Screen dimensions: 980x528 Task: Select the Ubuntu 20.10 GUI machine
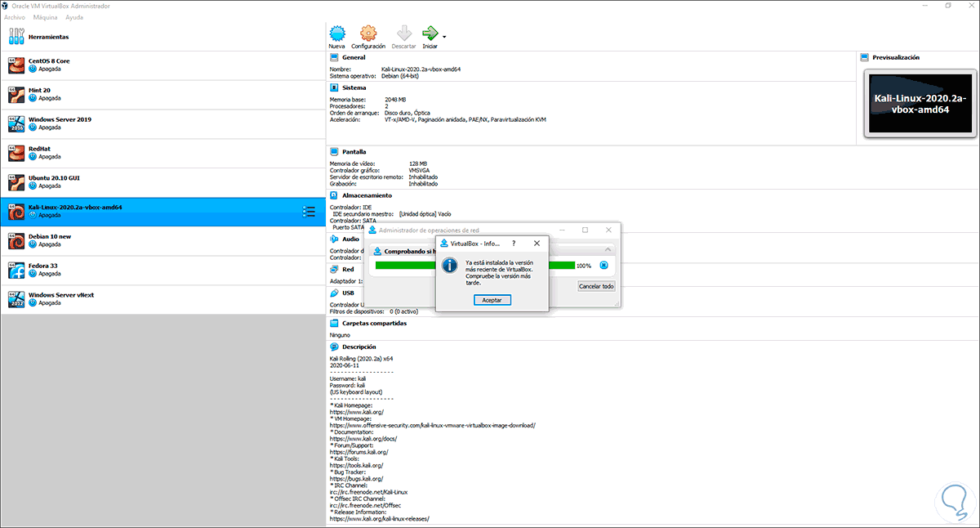163,183
